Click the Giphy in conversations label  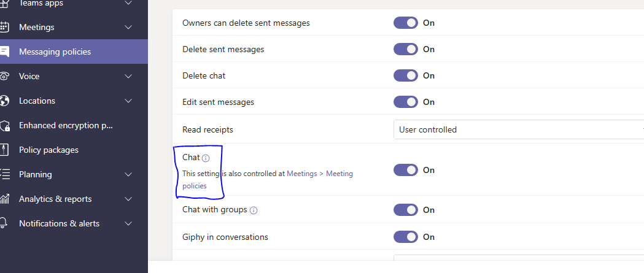(x=225, y=237)
